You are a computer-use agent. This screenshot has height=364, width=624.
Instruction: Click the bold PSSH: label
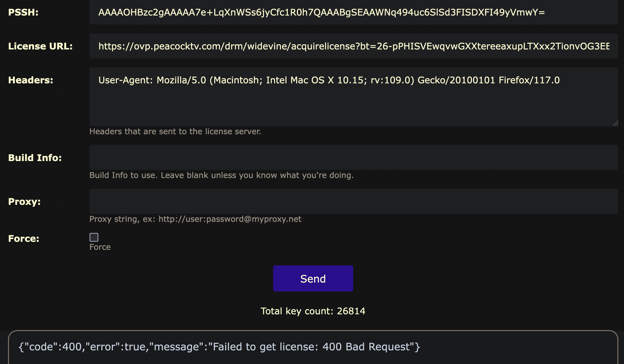click(23, 12)
